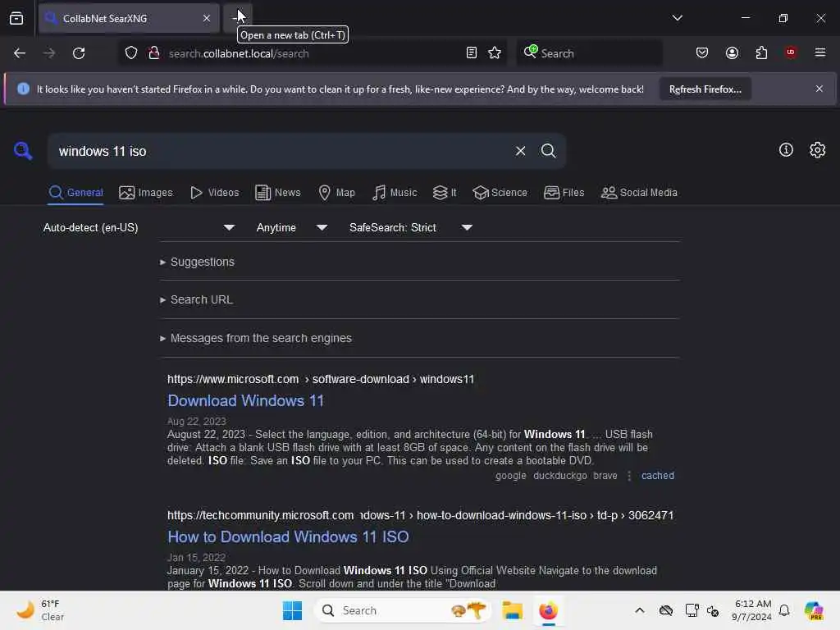This screenshot has width=840, height=630.
Task: Clear the search query with X
Action: pos(520,151)
